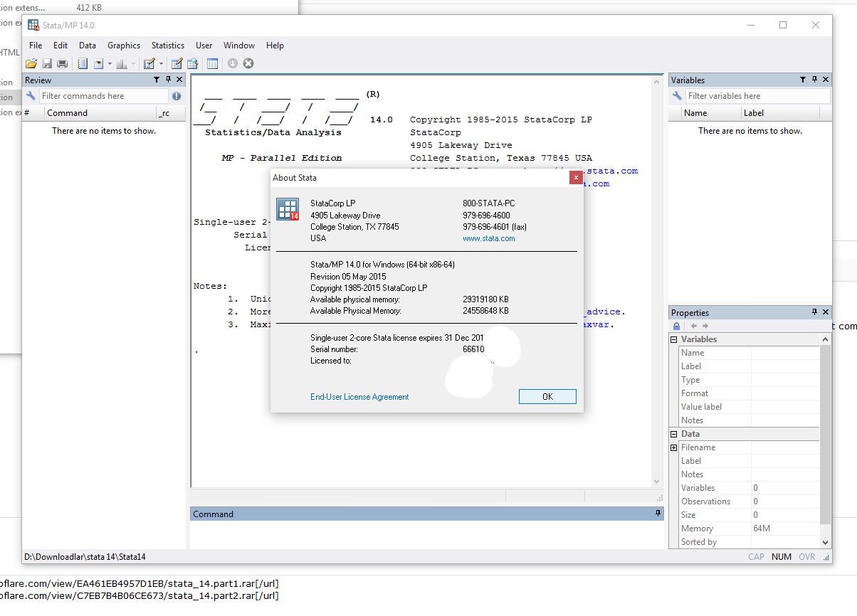Screen dimensions: 857x616
Task: Open the Log notebook icon in toolbar
Action: point(83,63)
